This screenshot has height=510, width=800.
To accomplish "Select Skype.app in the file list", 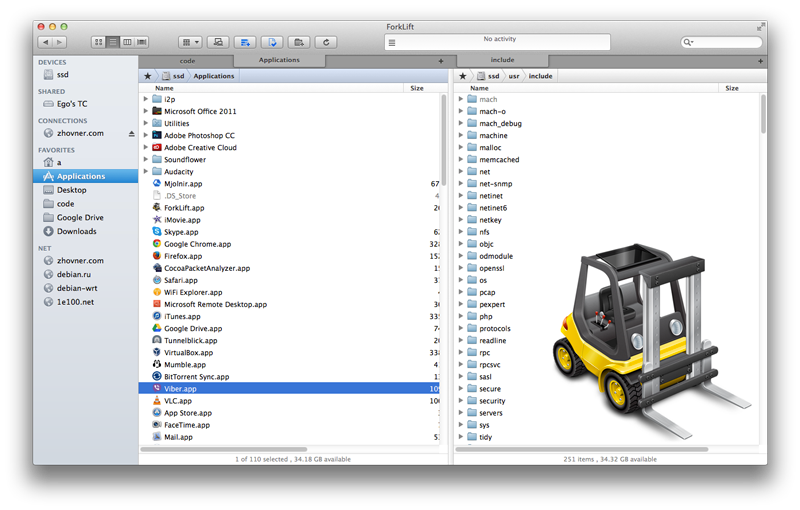I will (x=289, y=232).
